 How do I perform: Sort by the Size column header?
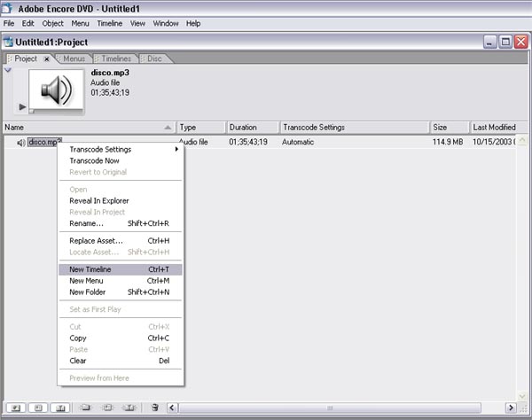tap(450, 128)
